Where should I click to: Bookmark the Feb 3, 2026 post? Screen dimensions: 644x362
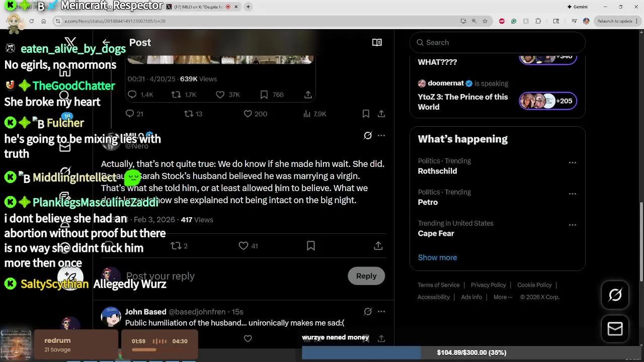coord(311,246)
